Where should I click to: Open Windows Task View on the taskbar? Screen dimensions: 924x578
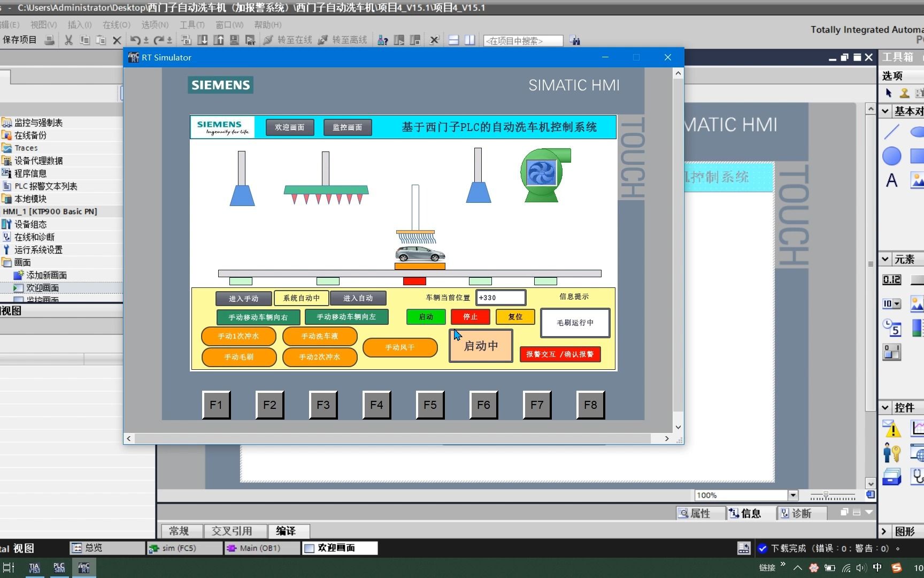tap(9, 568)
